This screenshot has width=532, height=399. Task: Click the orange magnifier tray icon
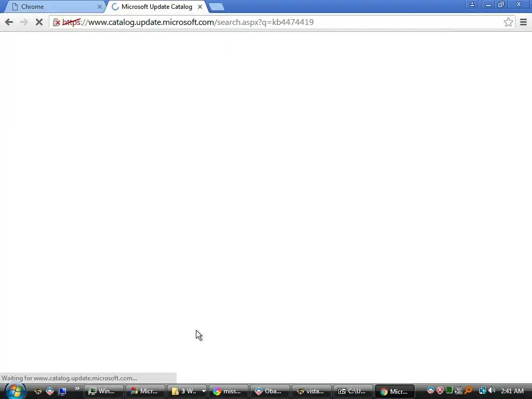[x=469, y=391]
